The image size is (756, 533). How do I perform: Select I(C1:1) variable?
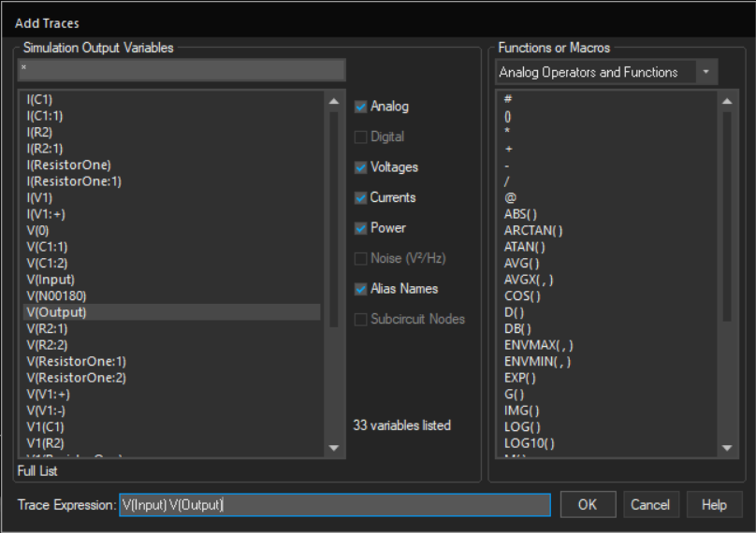45,116
